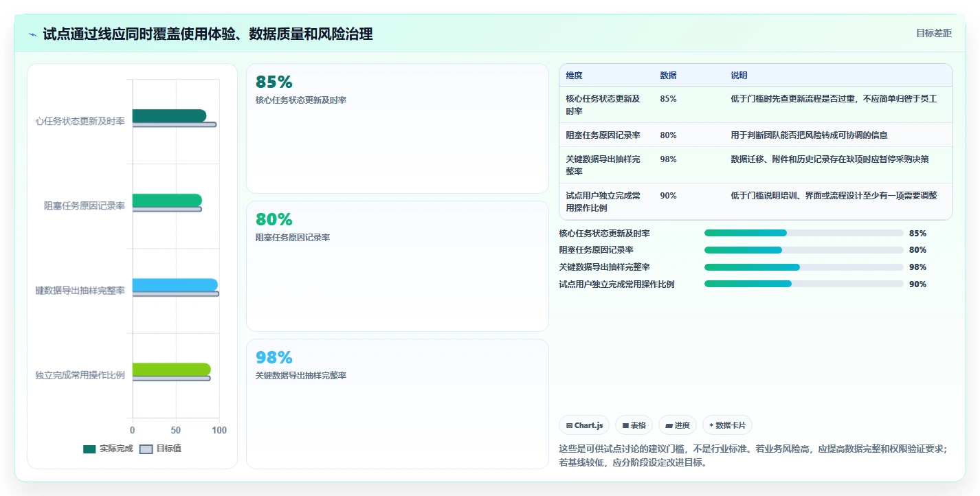
Task: Click the progress list label 关键数据导出抽样完整率
Action: point(605,267)
